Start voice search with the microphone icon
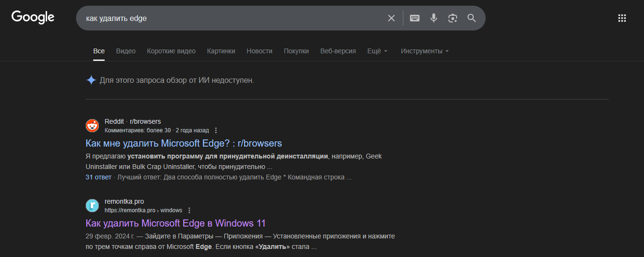This screenshot has height=257, width=644. pyautogui.click(x=434, y=18)
